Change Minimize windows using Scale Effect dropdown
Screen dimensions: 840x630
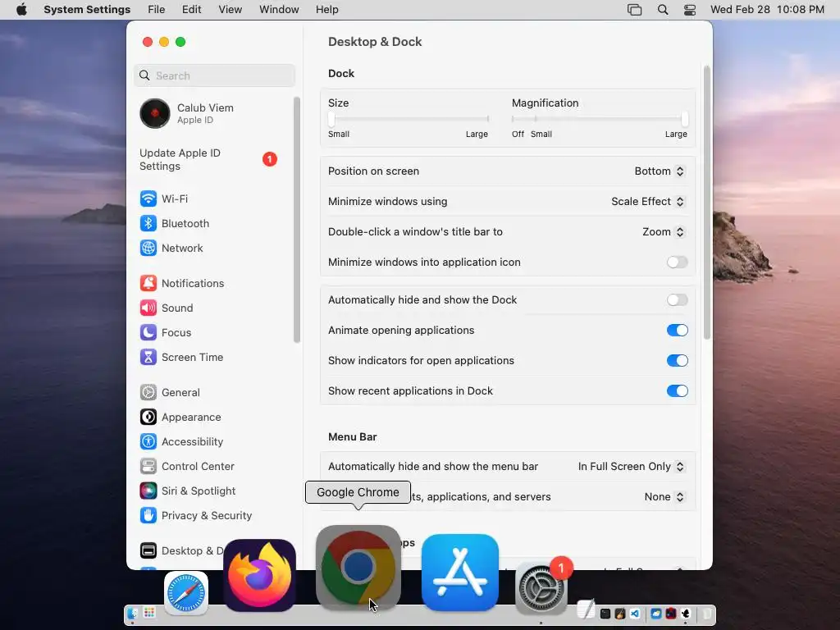pyautogui.click(x=648, y=202)
